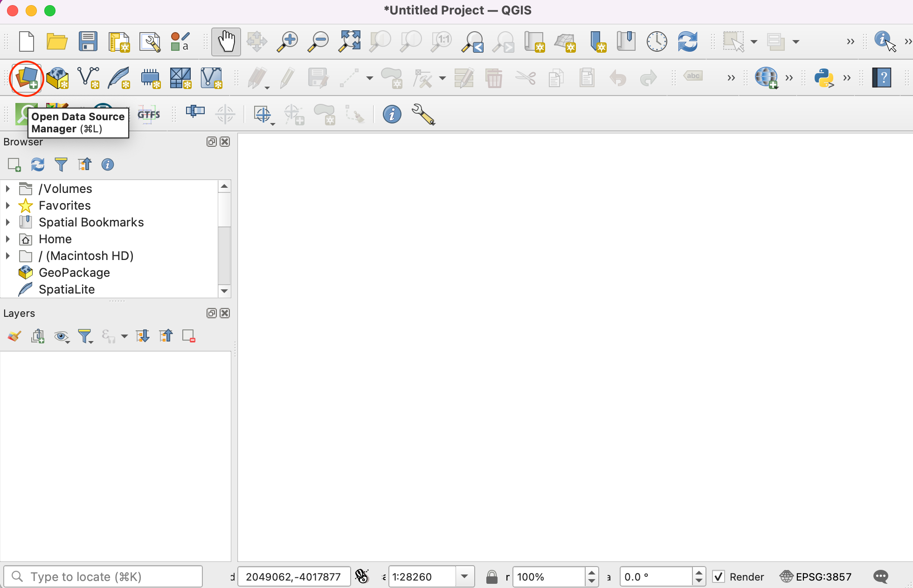Click the Refresh map icon

[x=687, y=41]
